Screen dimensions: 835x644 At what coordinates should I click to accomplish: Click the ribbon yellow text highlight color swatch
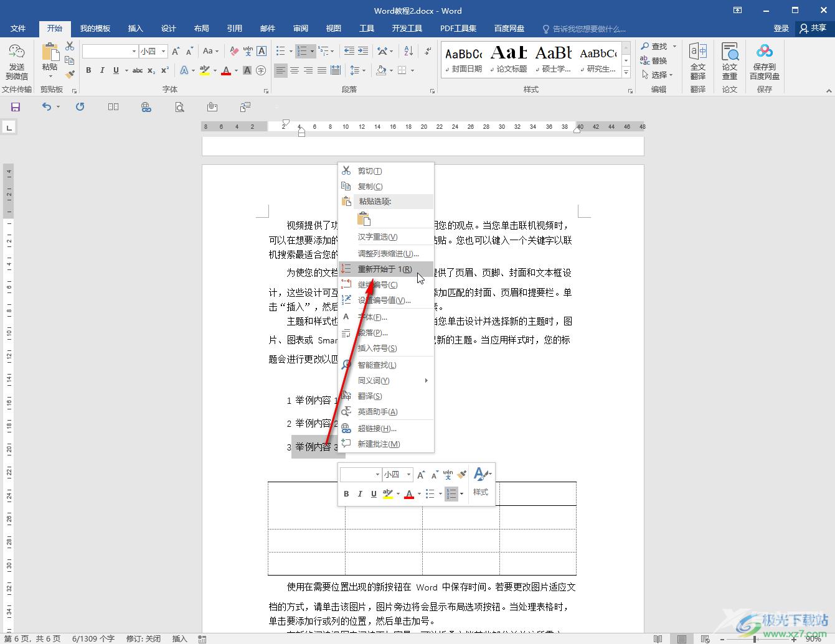205,70
